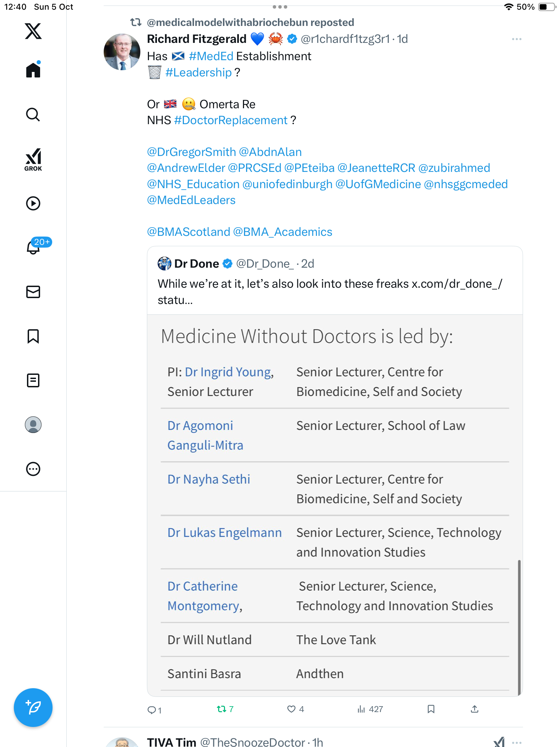This screenshot has width=560, height=747.
Task: Open the Grok AI assistant
Action: (33, 159)
